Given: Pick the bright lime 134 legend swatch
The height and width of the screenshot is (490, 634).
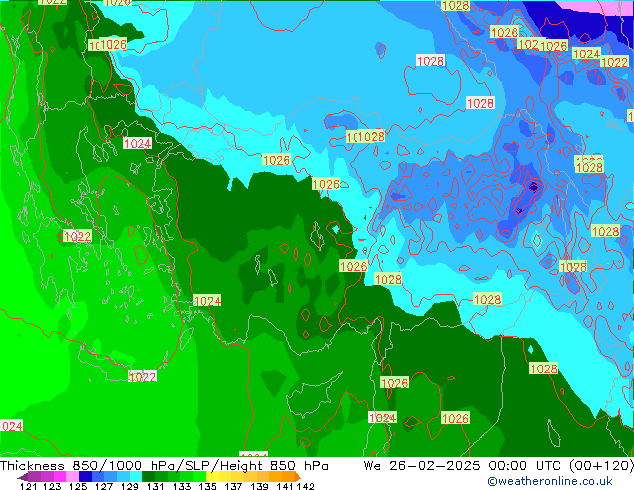Looking at the screenshot, I should coord(200,477).
